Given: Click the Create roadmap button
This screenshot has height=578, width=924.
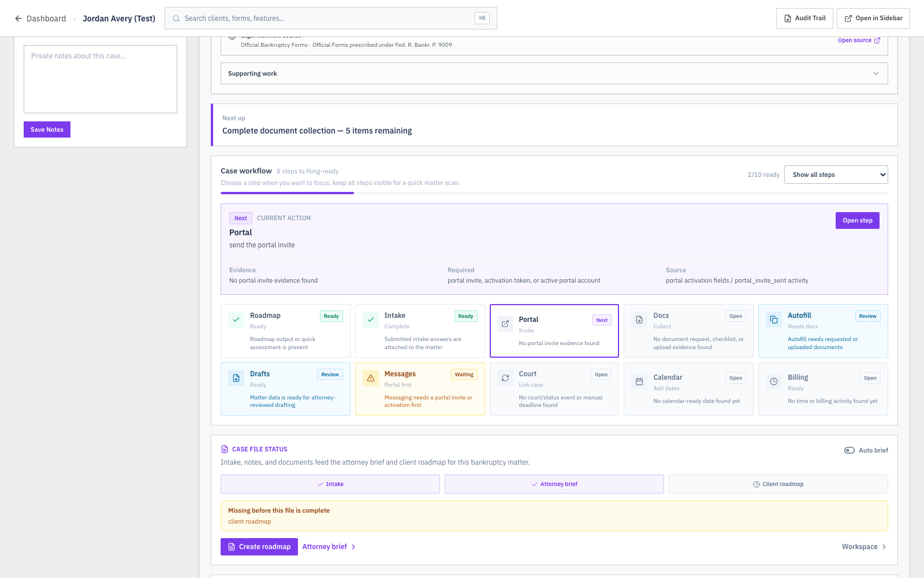Looking at the screenshot, I should 259,547.
